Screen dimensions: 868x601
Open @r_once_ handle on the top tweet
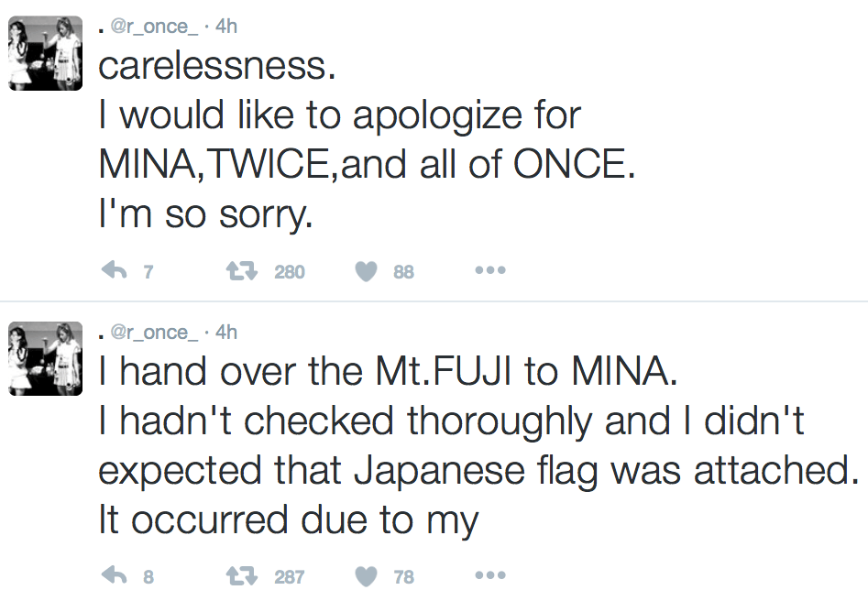coord(153,27)
